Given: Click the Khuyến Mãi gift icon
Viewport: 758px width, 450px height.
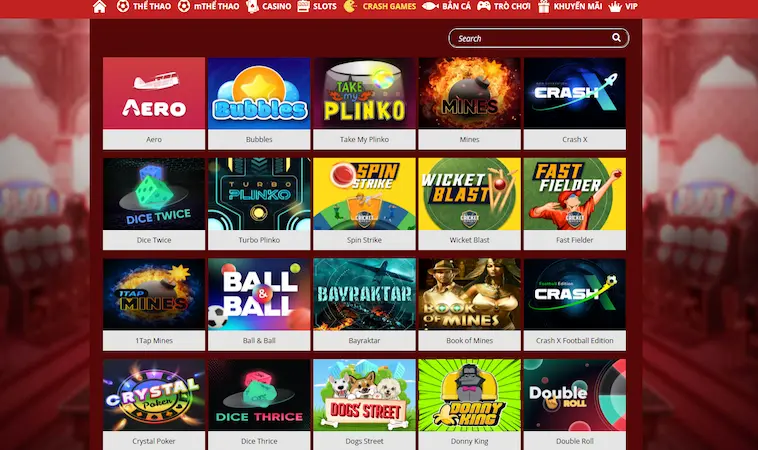Looking at the screenshot, I should tap(544, 6).
